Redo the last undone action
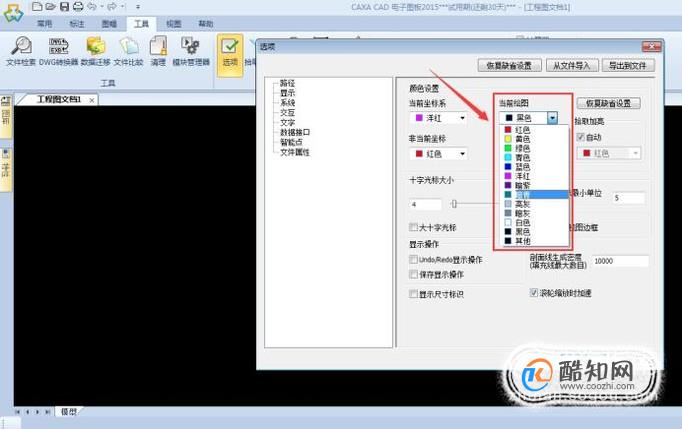 click(112, 7)
